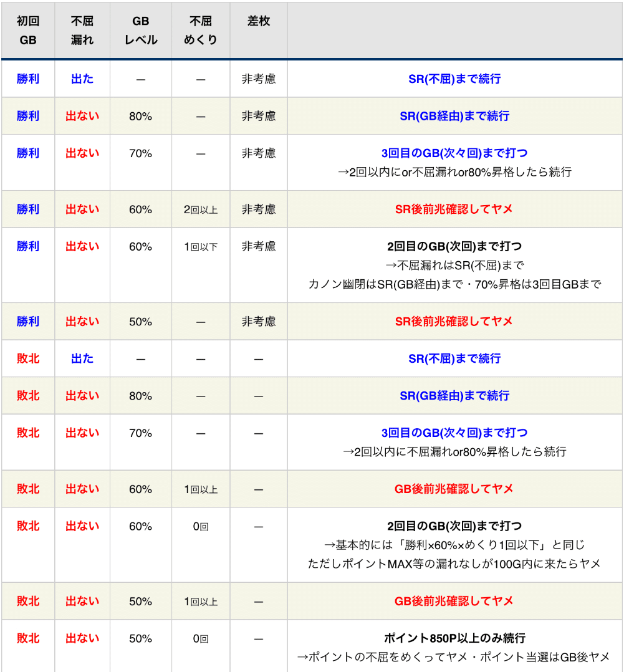Select 50% in the 勝利 row
This screenshot has height=672, width=624.
(141, 322)
